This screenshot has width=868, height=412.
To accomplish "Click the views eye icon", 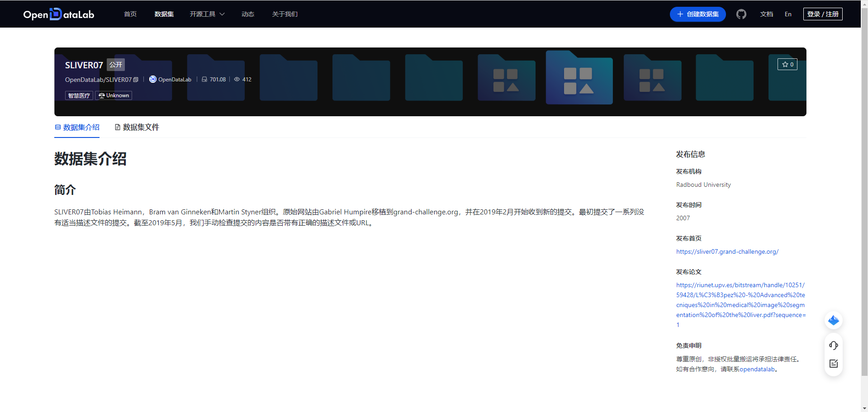I will coord(237,79).
